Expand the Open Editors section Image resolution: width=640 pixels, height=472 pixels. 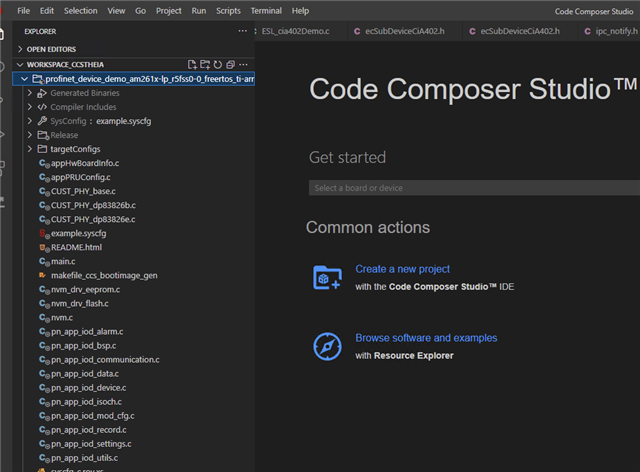click(21, 48)
